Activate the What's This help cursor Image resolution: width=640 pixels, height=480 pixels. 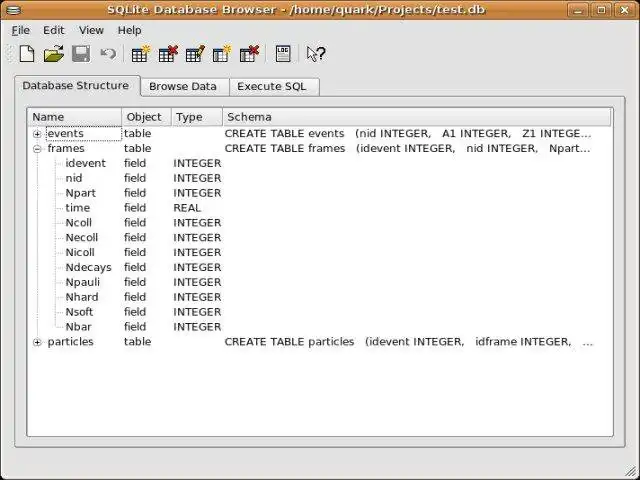316,54
